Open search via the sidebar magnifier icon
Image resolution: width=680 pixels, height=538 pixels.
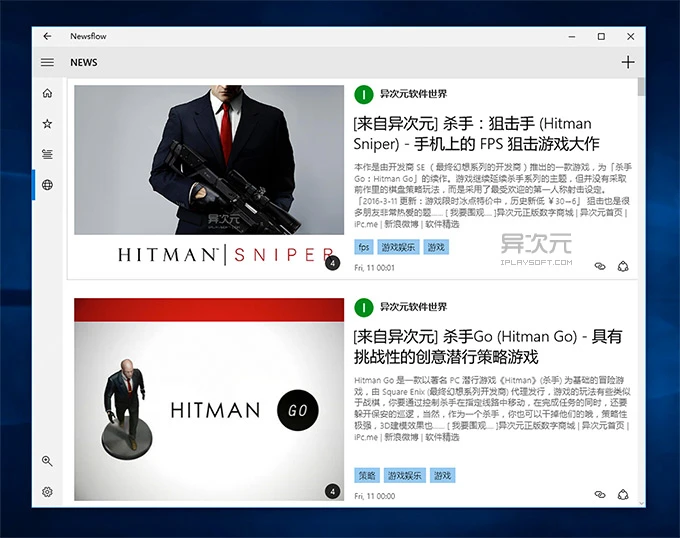pos(47,461)
